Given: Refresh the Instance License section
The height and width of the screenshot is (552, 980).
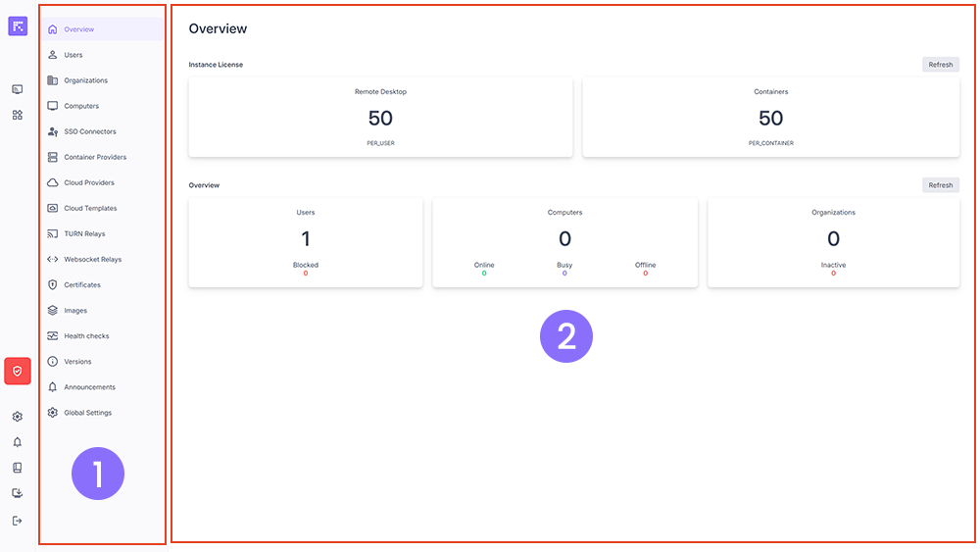Looking at the screenshot, I should (x=940, y=65).
